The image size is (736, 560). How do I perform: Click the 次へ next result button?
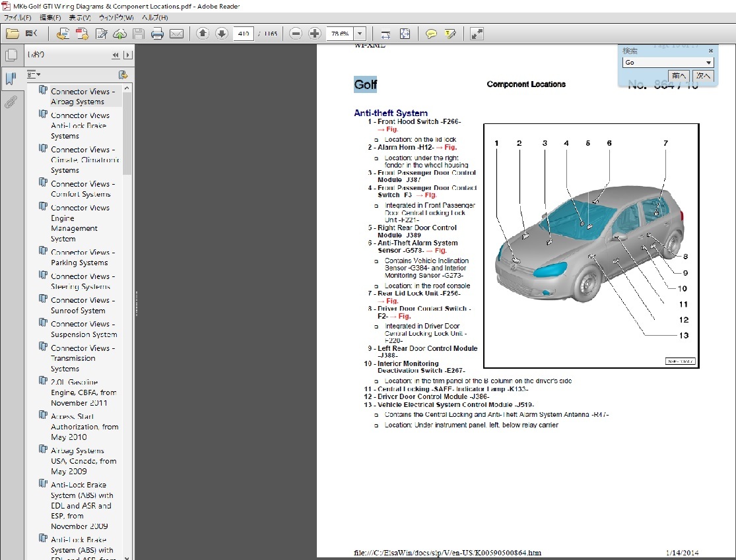pyautogui.click(x=703, y=75)
